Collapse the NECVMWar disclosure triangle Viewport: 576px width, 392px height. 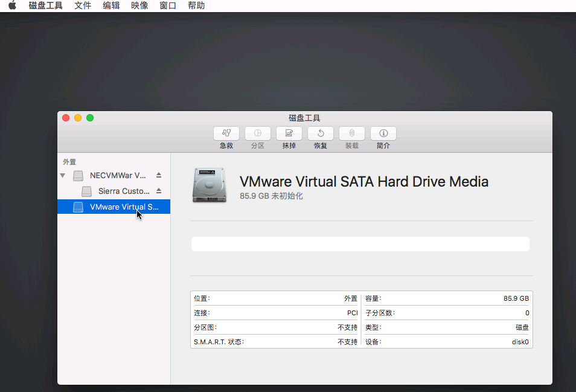(63, 176)
